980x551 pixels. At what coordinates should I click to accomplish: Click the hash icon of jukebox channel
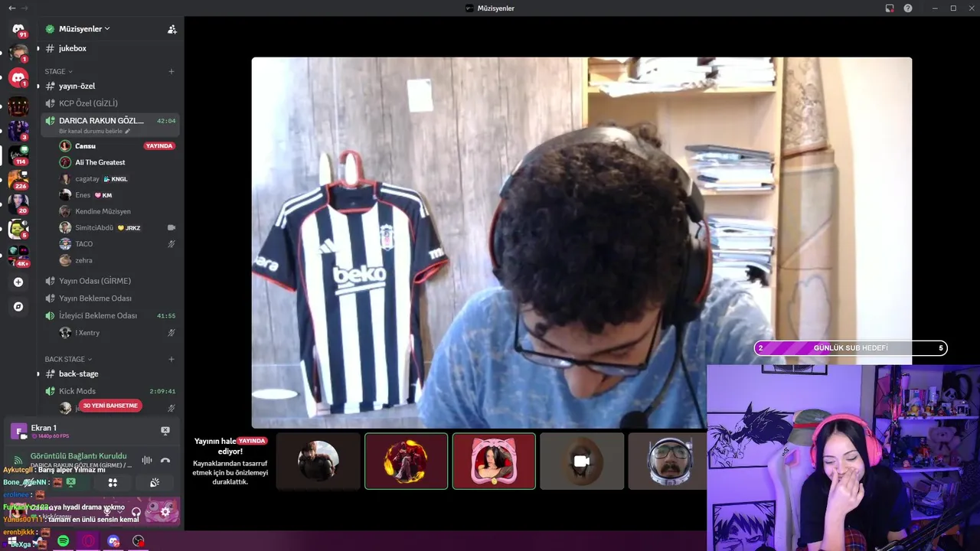coord(50,48)
